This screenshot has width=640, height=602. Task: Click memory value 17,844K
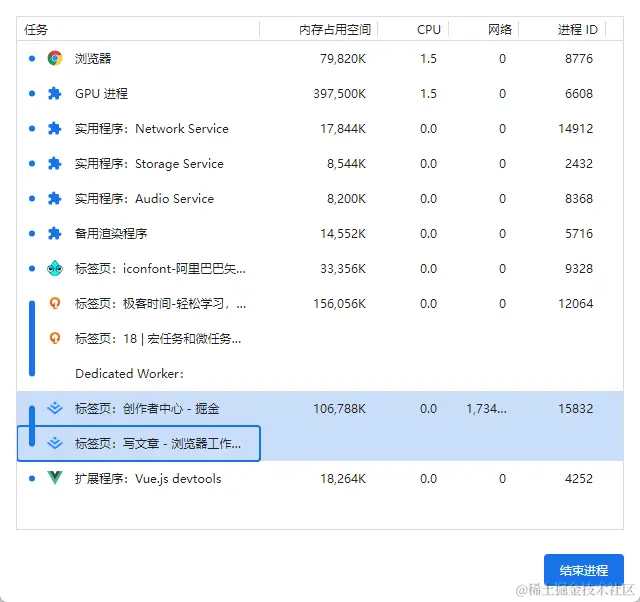tap(343, 129)
